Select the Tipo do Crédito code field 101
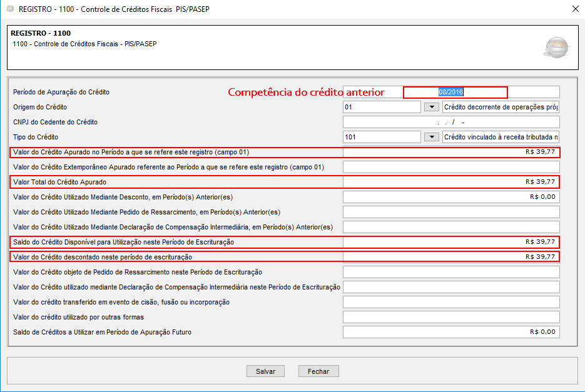Screen dimensions: 585x392 (x=382, y=137)
